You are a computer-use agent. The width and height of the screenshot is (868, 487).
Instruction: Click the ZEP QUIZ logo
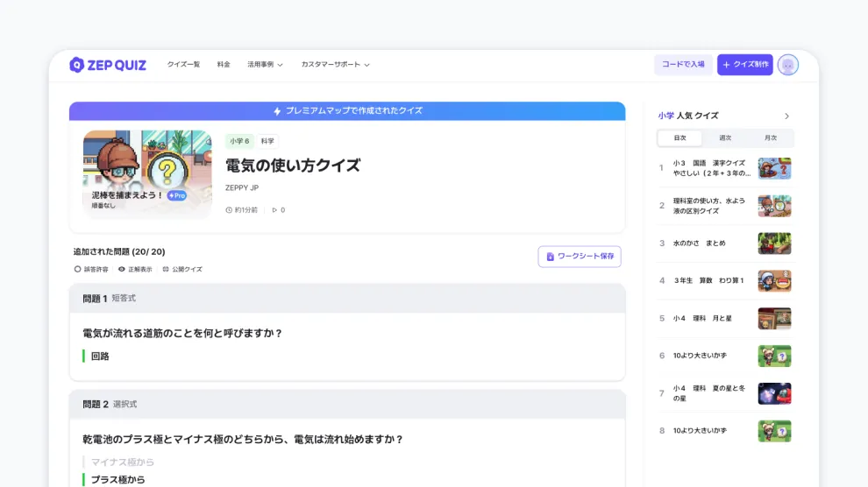(107, 65)
